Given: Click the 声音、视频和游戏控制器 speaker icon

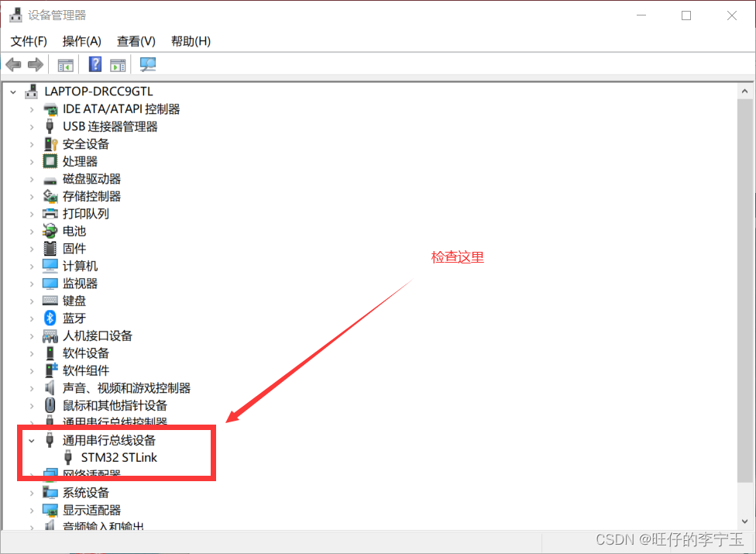Looking at the screenshot, I should [50, 387].
